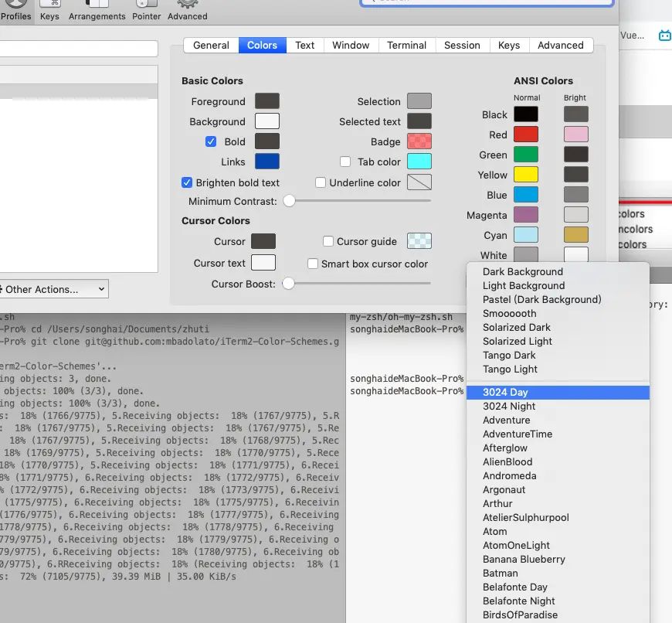Viewport: 672px width, 623px height.
Task: Open the ANSI Blue normal swatch
Action: coord(526,194)
